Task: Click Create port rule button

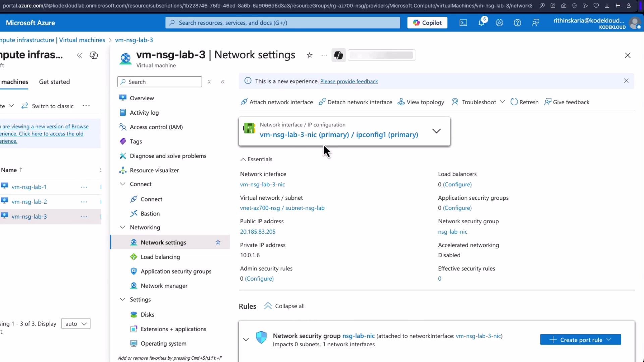Action: (x=580, y=340)
